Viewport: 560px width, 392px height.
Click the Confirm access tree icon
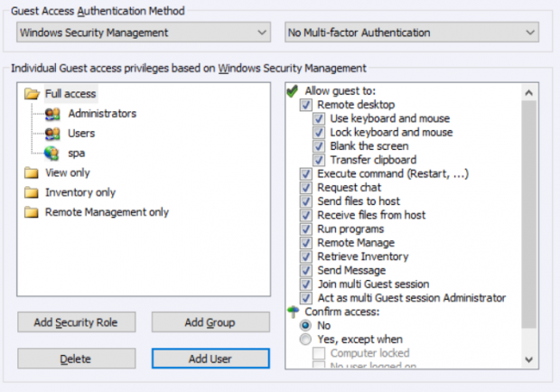click(x=292, y=311)
